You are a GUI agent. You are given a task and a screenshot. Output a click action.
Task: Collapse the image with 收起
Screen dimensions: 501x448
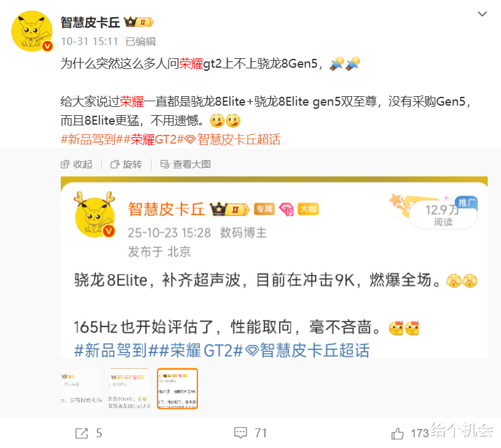point(77,165)
